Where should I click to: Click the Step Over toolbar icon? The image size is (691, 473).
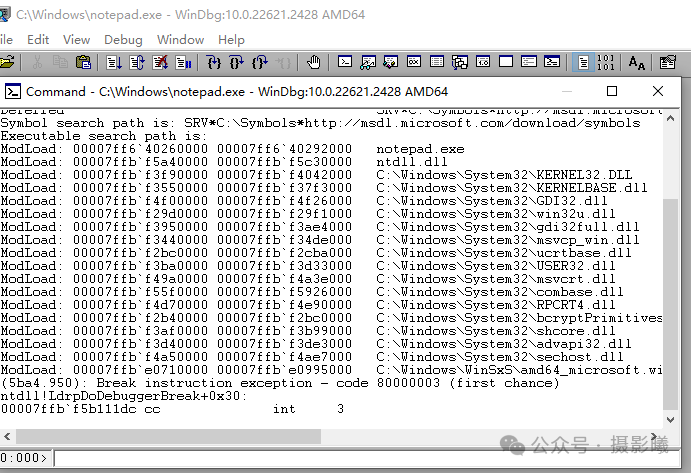237,62
